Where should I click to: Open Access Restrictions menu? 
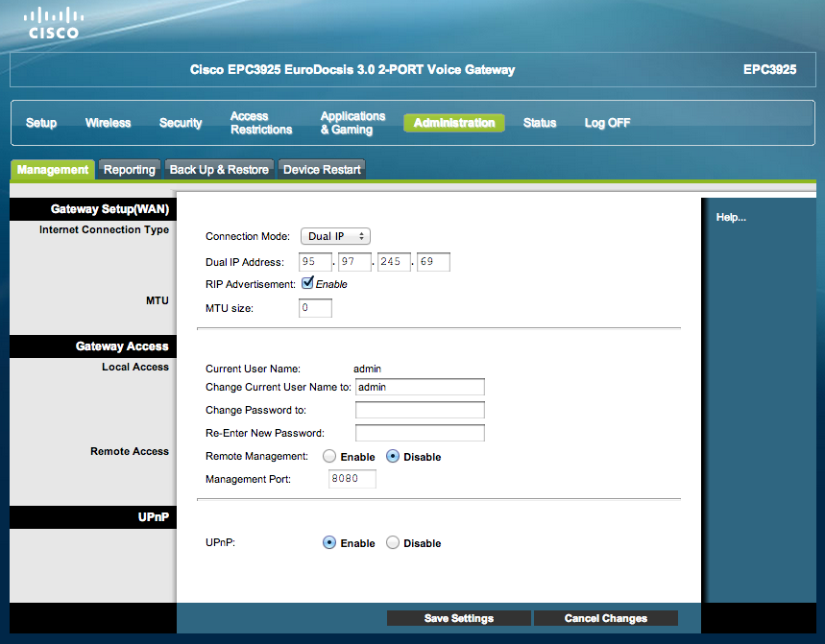[261, 123]
